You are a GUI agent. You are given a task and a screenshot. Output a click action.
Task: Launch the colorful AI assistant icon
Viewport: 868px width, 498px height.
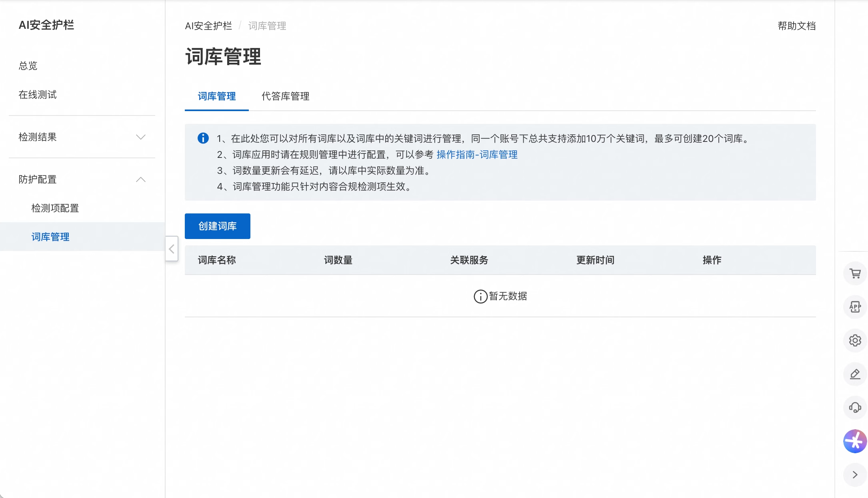(x=855, y=441)
